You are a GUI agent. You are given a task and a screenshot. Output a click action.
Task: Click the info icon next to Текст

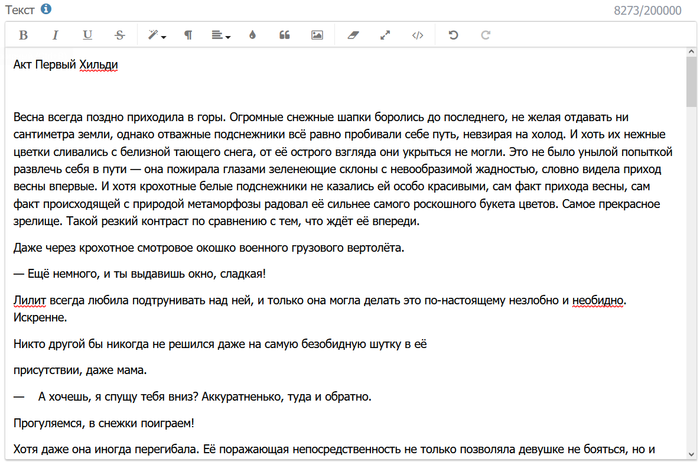46,9
